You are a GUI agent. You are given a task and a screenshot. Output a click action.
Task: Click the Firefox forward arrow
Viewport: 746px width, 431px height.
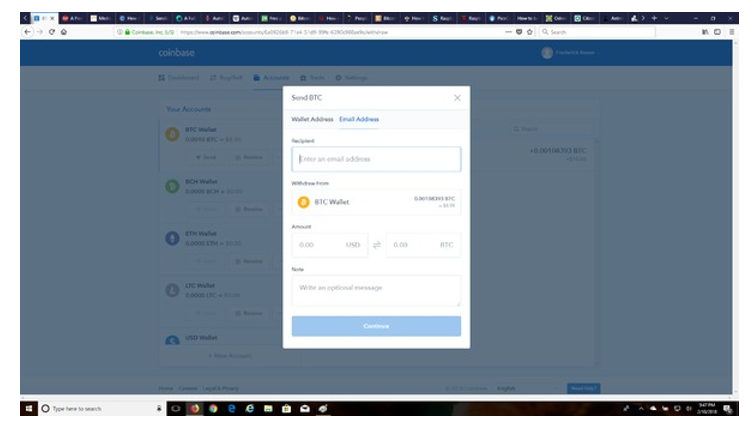(40, 32)
